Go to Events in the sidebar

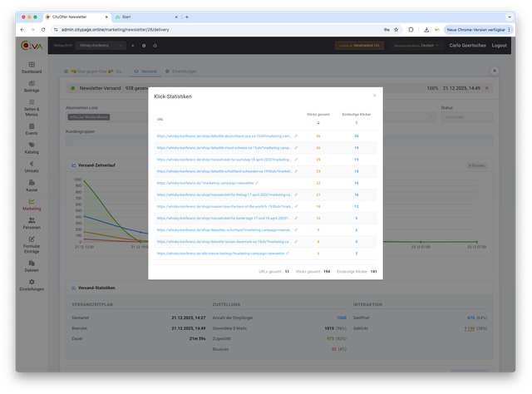(32, 129)
